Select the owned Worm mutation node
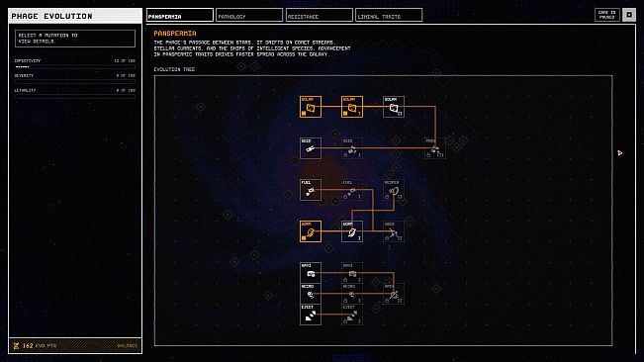Image resolution: width=644 pixels, height=362 pixels. point(311,231)
